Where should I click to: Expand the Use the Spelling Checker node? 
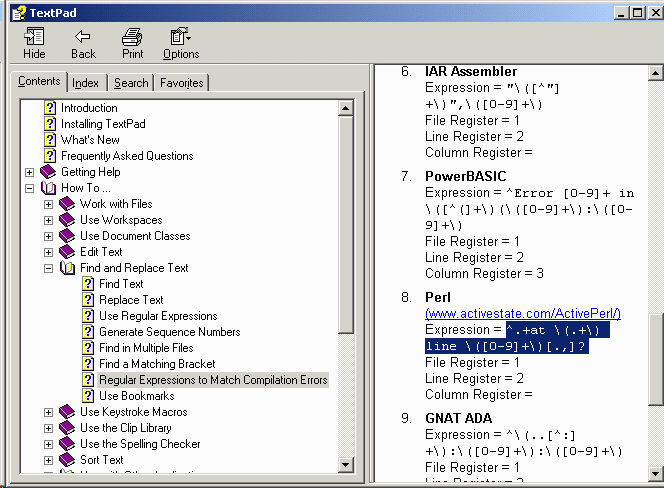(48, 444)
